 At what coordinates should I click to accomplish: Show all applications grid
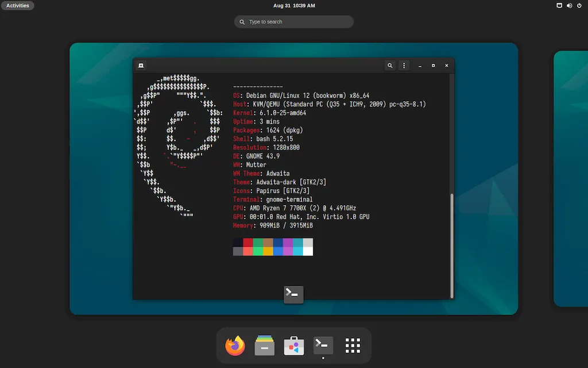point(353,346)
